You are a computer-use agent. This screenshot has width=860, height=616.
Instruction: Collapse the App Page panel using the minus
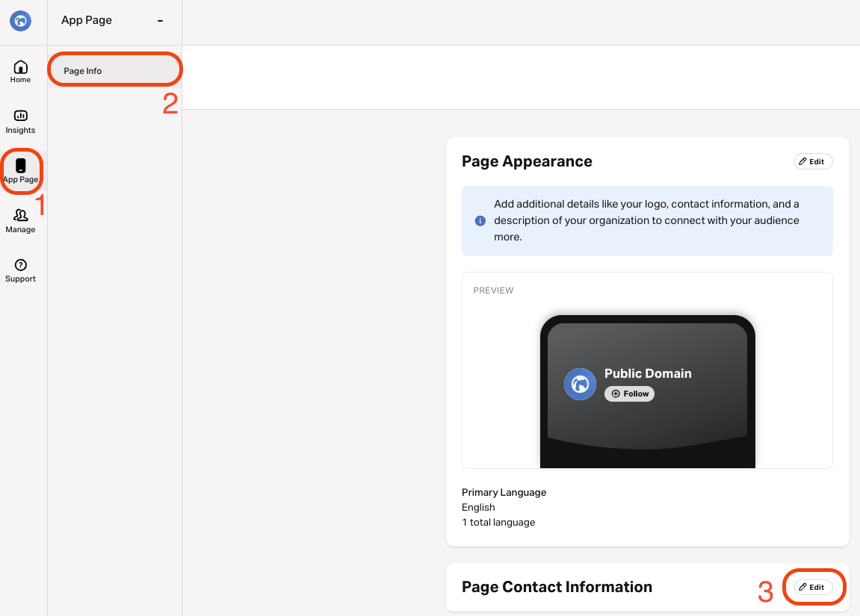point(160,21)
